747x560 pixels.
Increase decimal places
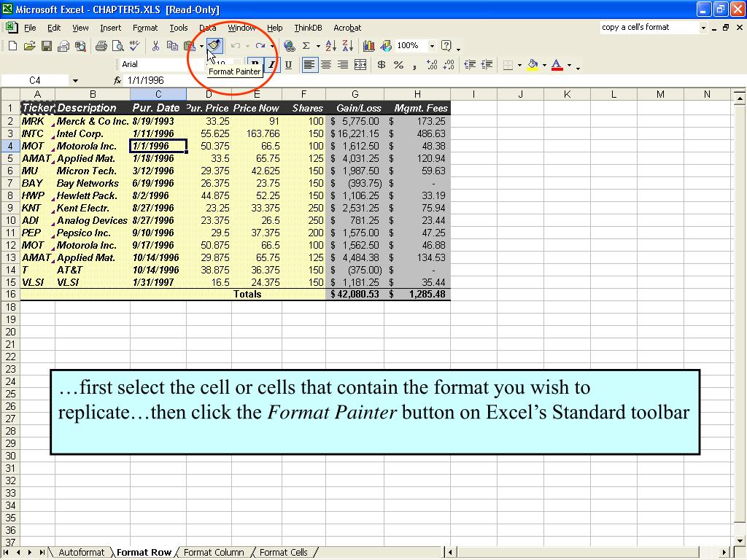[432, 65]
